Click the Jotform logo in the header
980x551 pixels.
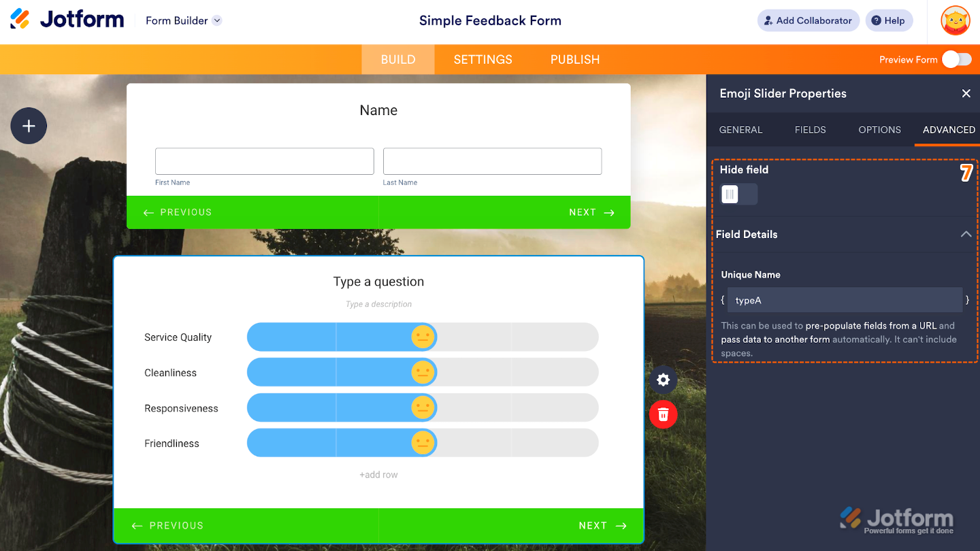(67, 20)
